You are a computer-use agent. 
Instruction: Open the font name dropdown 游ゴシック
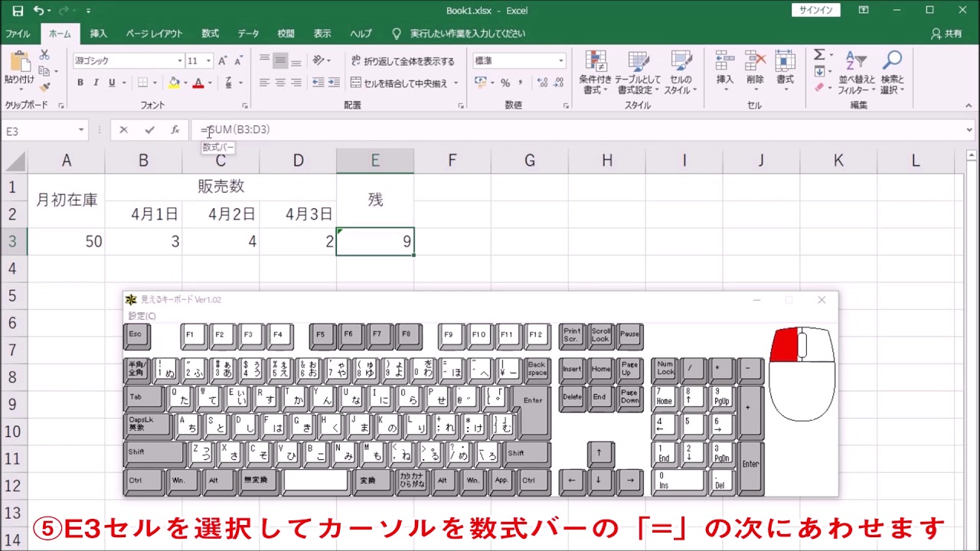(x=180, y=60)
